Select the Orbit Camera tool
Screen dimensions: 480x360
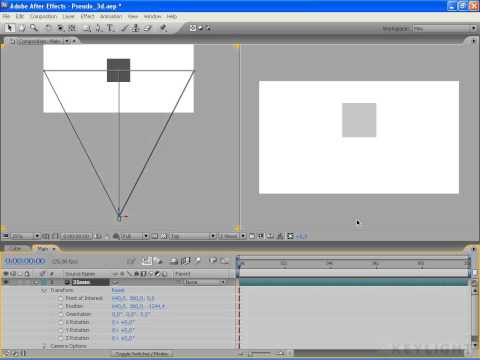[x=60, y=28]
